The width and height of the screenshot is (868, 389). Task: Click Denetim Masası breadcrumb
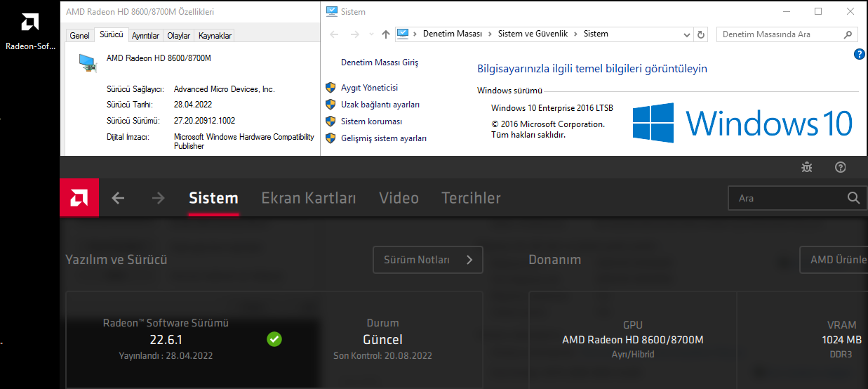click(453, 34)
